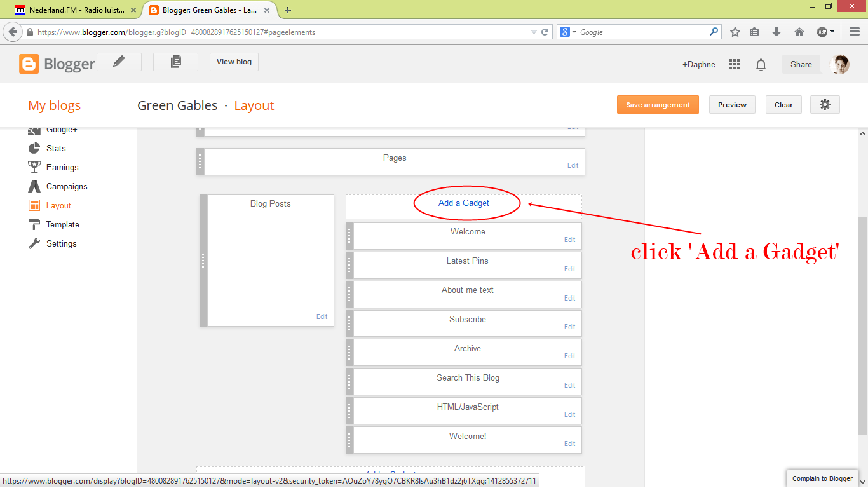
Task: Open the notifications bell
Action: 761,64
